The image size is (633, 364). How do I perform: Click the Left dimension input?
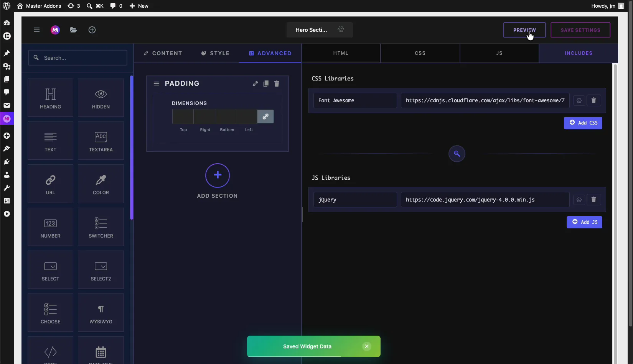247,116
